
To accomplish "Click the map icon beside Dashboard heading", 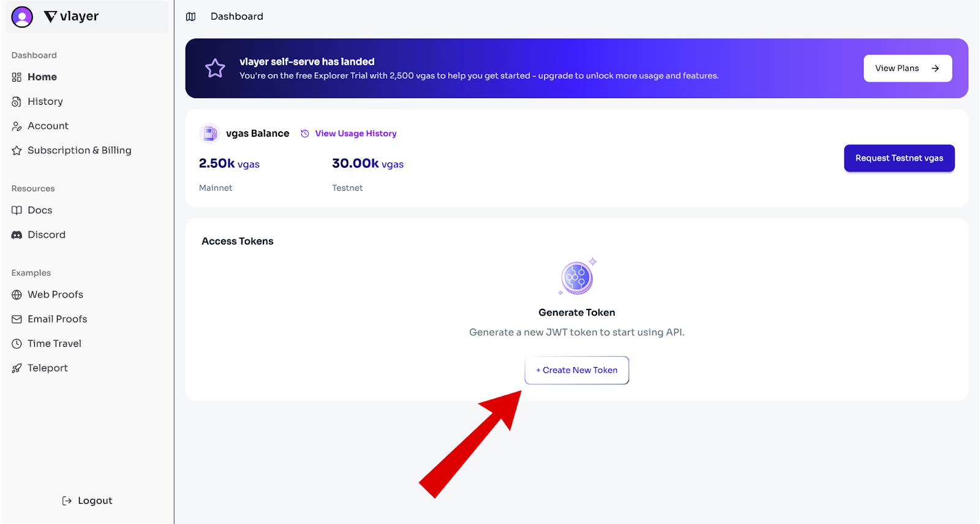I will point(190,17).
